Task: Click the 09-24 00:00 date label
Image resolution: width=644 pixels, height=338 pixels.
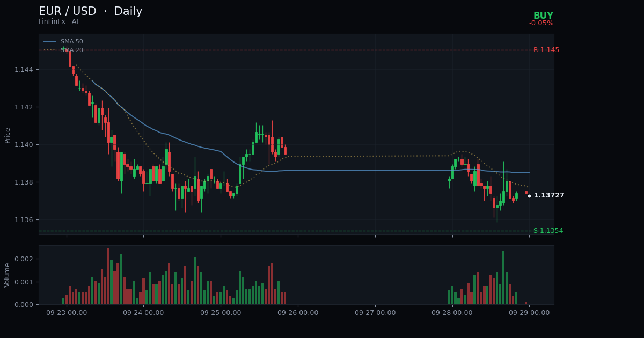Action: coord(143,313)
